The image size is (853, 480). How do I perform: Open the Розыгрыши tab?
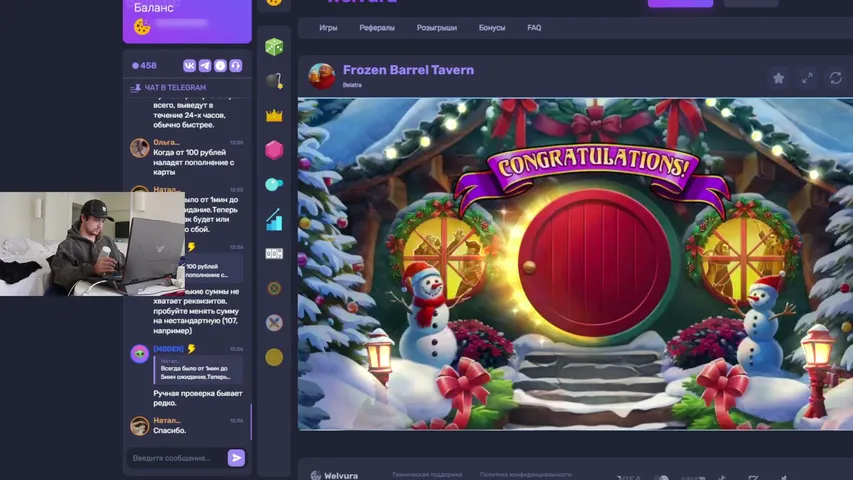pos(437,28)
